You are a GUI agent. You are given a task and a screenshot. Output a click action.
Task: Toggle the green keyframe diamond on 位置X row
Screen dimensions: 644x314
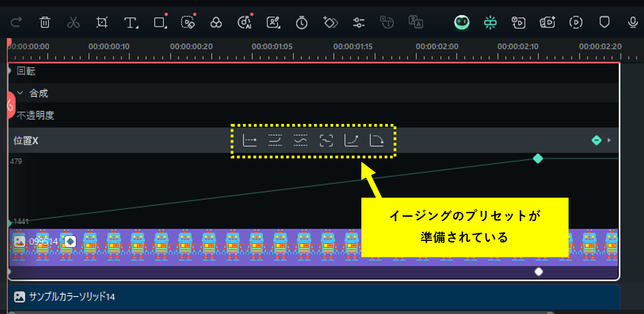tap(596, 140)
